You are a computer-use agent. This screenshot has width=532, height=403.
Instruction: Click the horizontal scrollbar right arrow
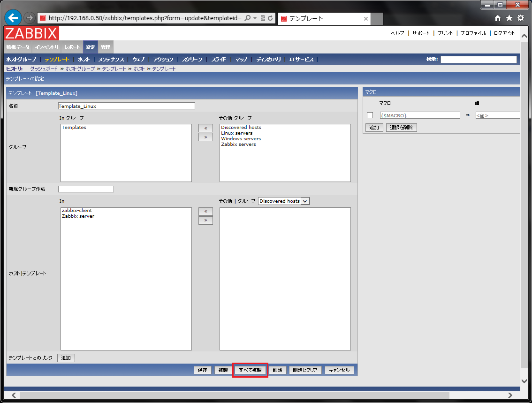pos(510,395)
